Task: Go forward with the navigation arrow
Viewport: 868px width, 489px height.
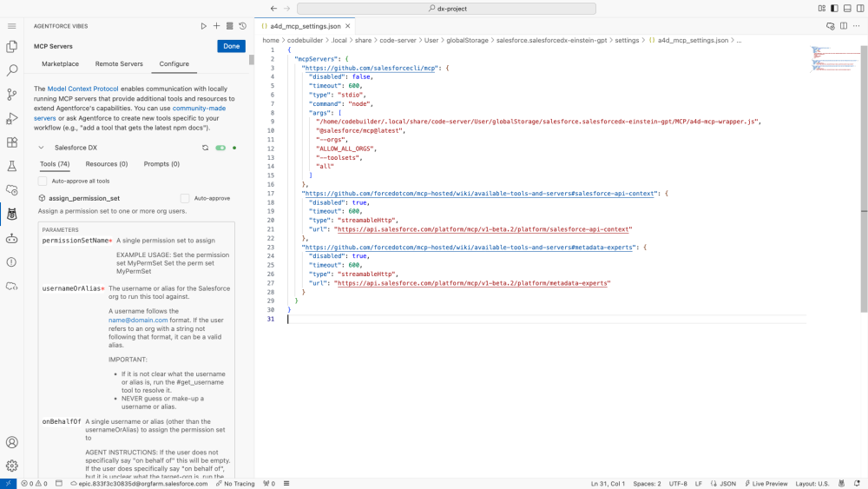Action: [x=286, y=9]
